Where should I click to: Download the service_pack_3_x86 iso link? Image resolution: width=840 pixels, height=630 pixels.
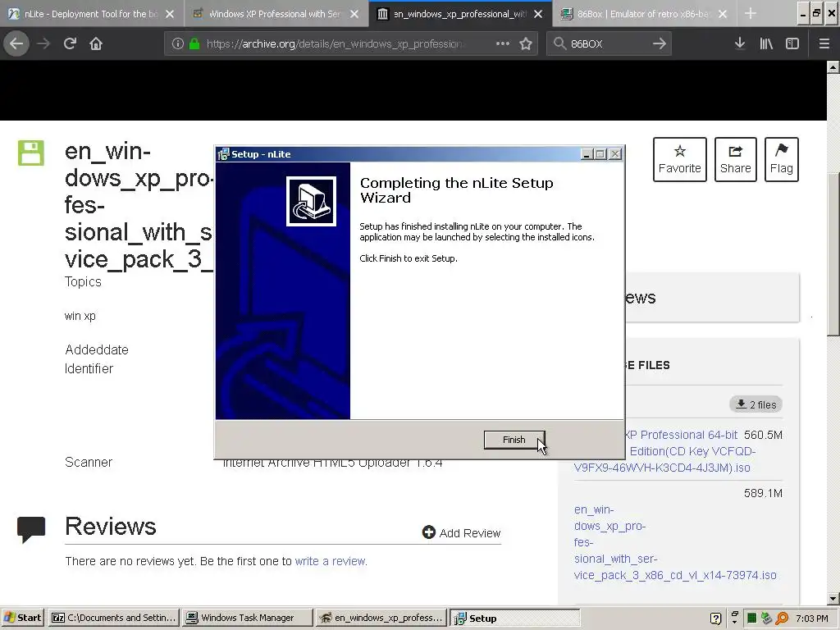click(x=675, y=542)
